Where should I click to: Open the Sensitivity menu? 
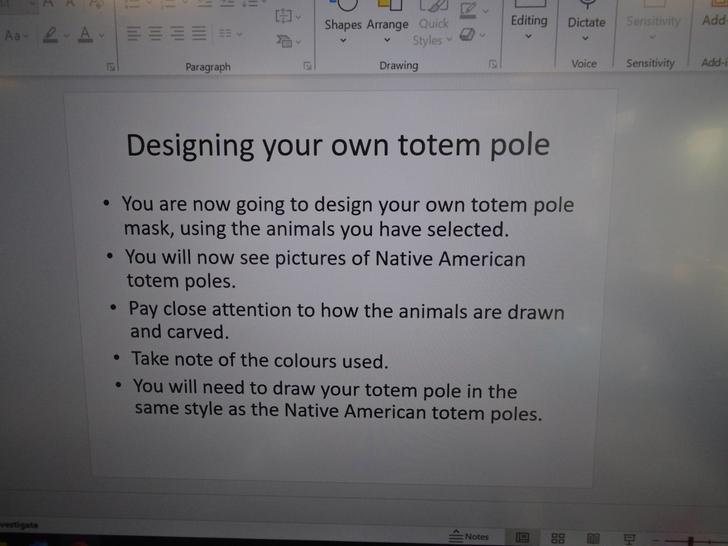click(652, 21)
